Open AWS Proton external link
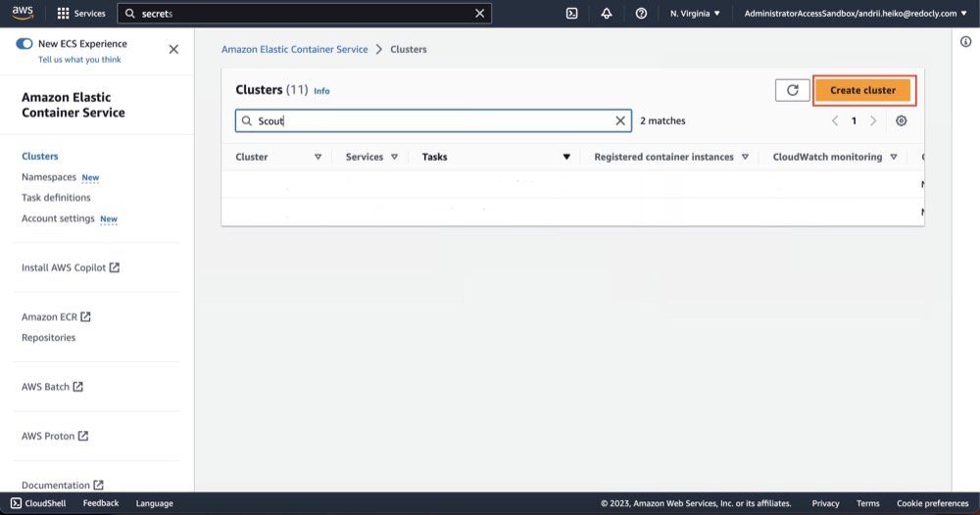The height and width of the screenshot is (515, 980). pyautogui.click(x=55, y=436)
